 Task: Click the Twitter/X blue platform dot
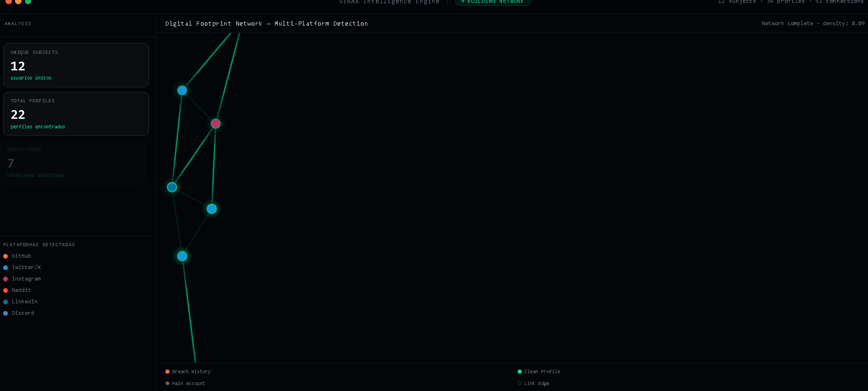(5, 268)
